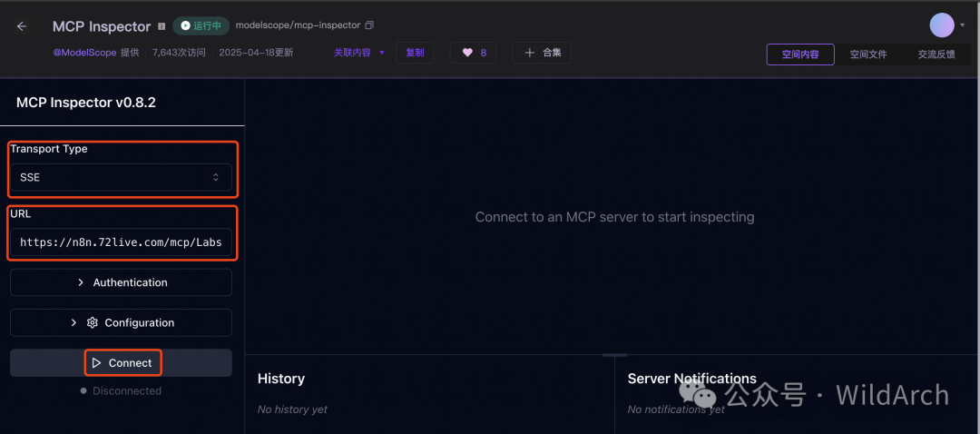The height and width of the screenshot is (434, 980).
Task: Switch to the 交流反馈 tab
Action: pos(936,54)
